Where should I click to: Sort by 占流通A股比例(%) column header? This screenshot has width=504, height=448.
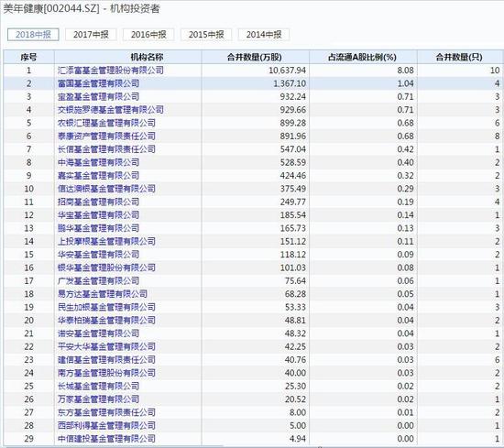(x=362, y=57)
